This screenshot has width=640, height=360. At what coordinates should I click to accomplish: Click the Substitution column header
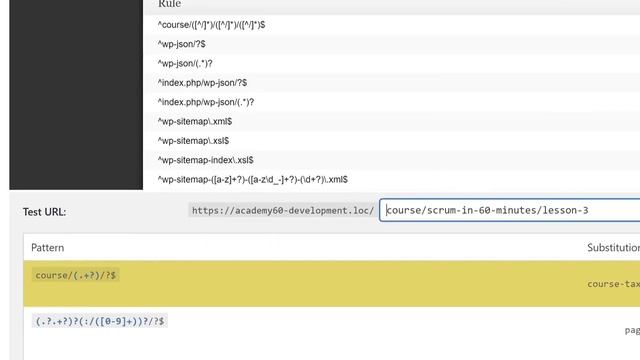point(613,248)
